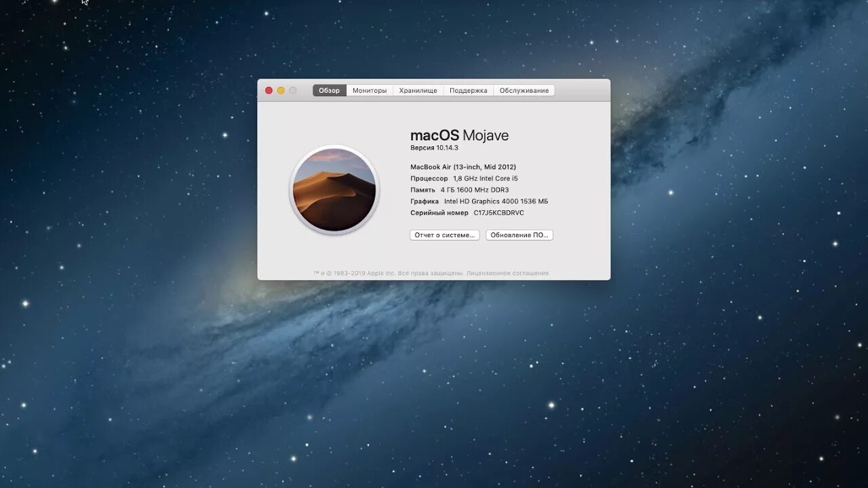Click the macOS Mojave heading
868x488 pixels.
pyautogui.click(x=459, y=136)
